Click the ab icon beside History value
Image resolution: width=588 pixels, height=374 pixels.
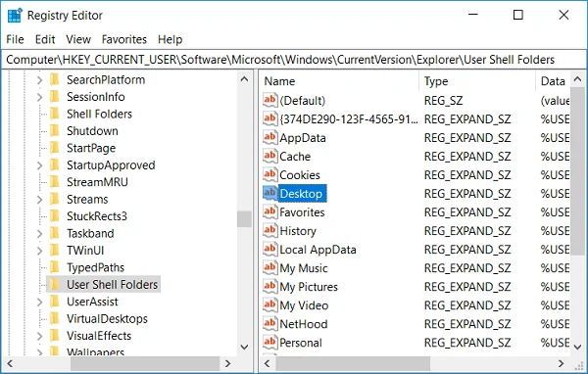(270, 230)
